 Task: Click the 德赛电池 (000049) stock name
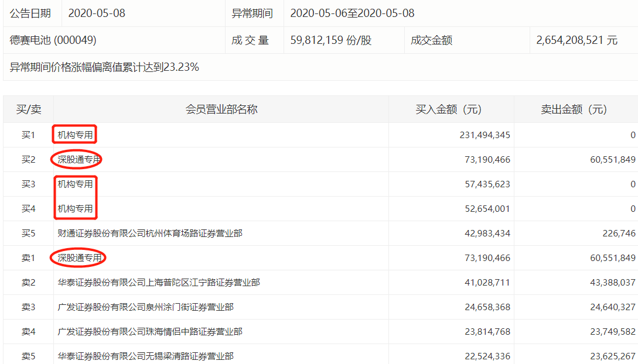[53, 40]
